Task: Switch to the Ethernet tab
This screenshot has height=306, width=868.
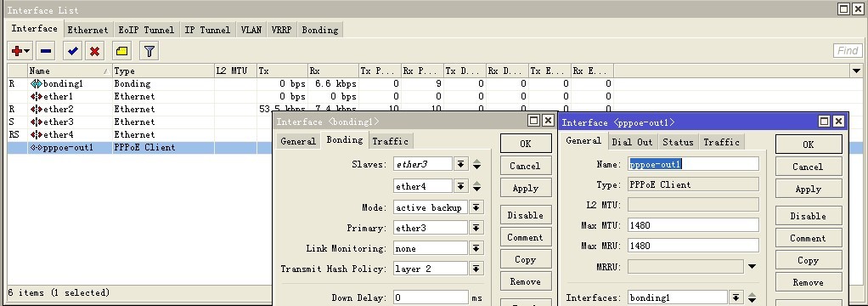Action: pyautogui.click(x=87, y=30)
